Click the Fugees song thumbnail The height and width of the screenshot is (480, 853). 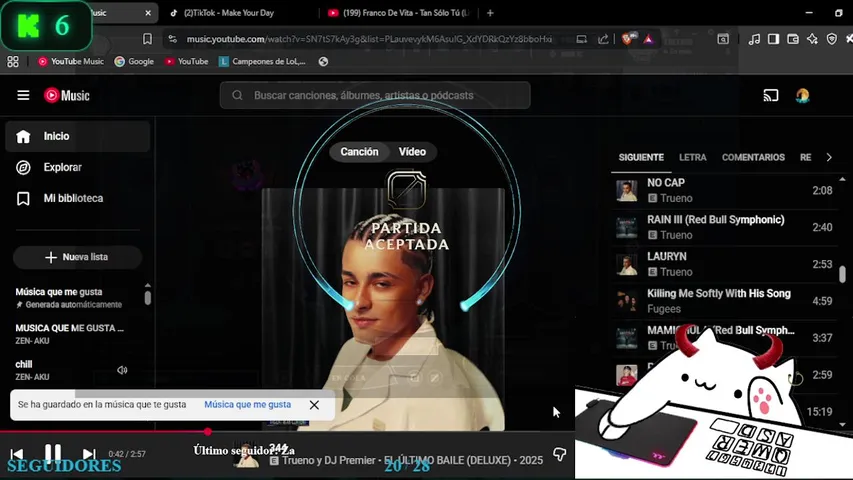[627, 301]
